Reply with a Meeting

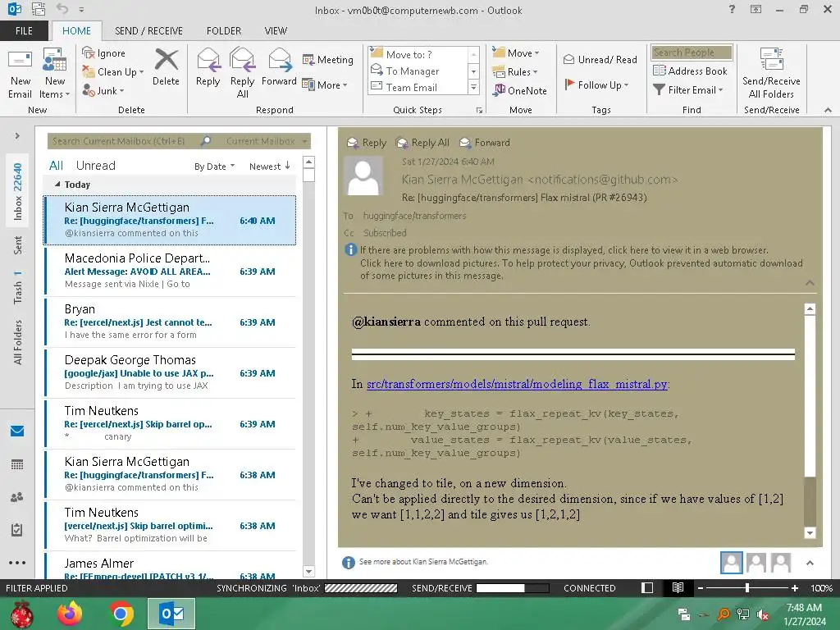(328, 59)
